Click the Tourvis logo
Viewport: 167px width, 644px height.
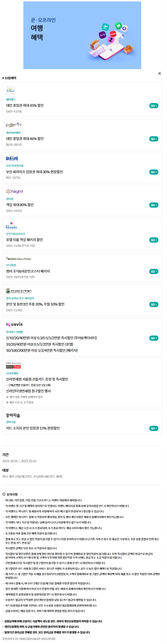[x=14, y=324]
